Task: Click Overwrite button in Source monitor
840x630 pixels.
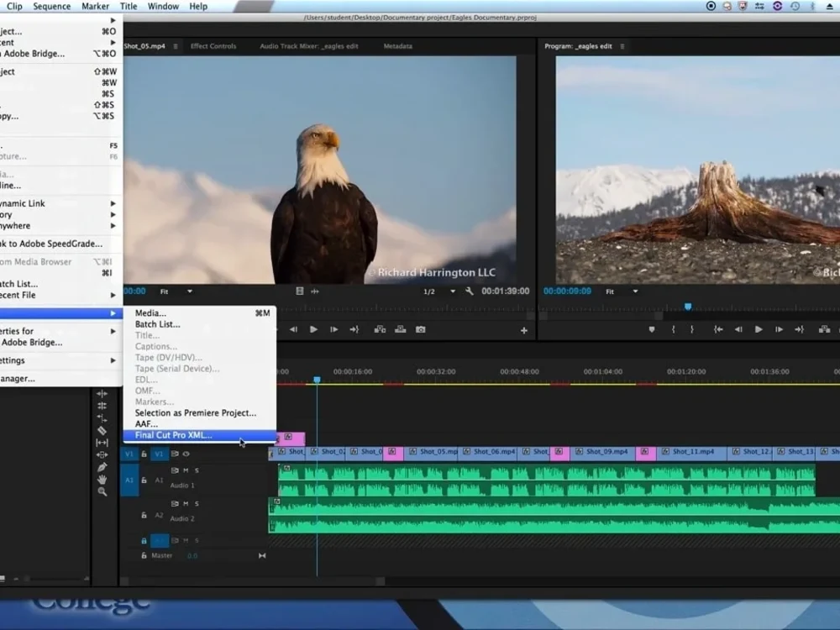Action: (x=400, y=329)
